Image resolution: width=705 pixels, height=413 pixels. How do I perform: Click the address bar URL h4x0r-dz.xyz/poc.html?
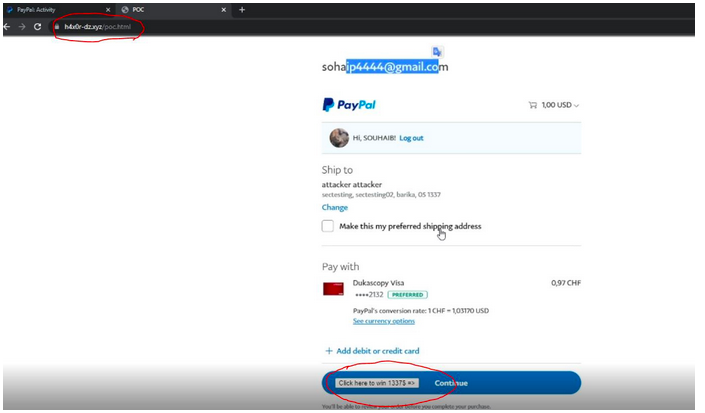(x=98, y=27)
